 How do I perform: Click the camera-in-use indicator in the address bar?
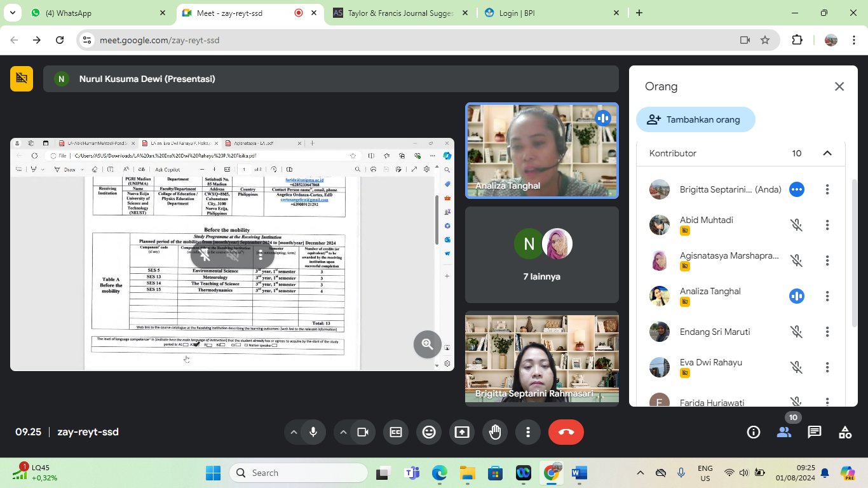pos(745,40)
